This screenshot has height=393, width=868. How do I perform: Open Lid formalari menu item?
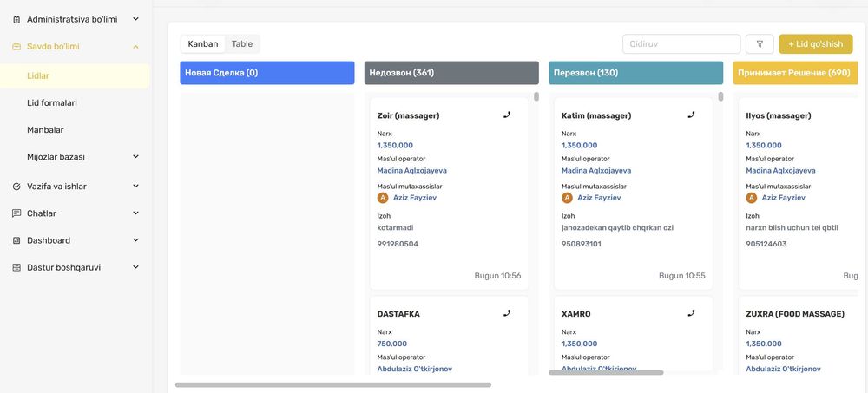click(52, 103)
